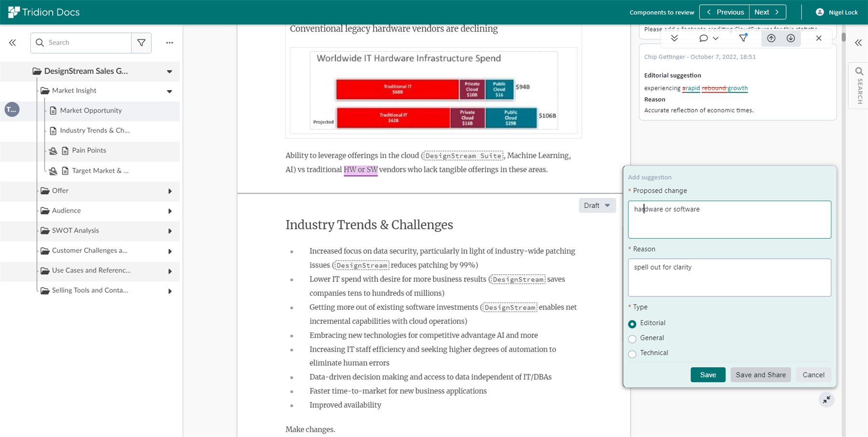Click the Worldwide IT Hardware Infrastructure Spend chart
Image resolution: width=868 pixels, height=437 pixels.
[434, 91]
